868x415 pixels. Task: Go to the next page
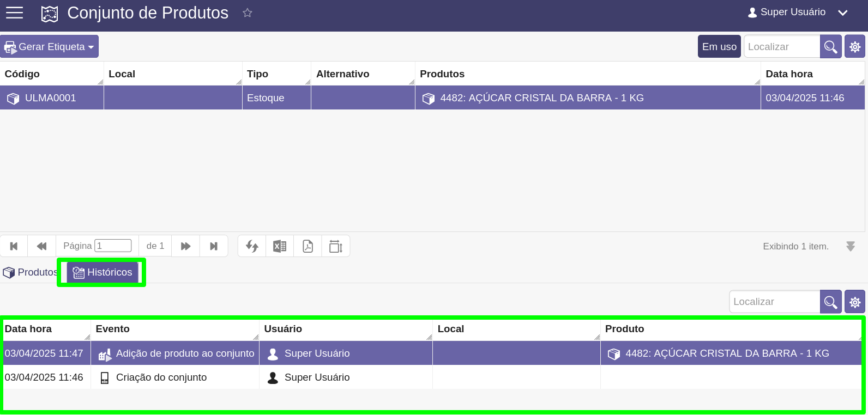[x=185, y=246]
